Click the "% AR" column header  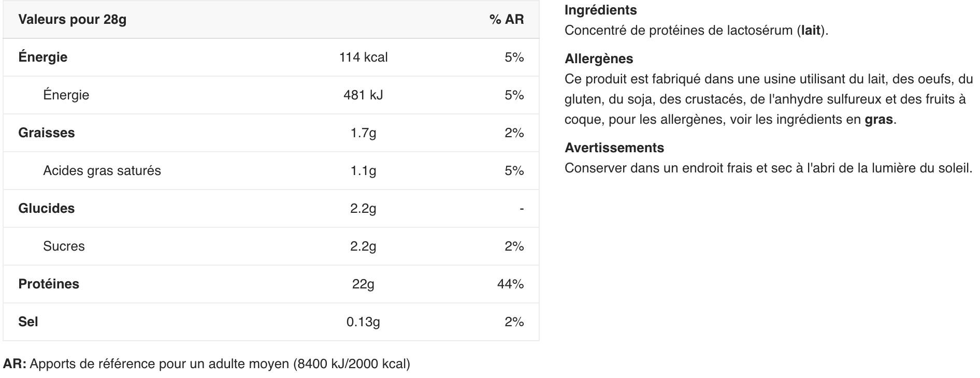[506, 20]
